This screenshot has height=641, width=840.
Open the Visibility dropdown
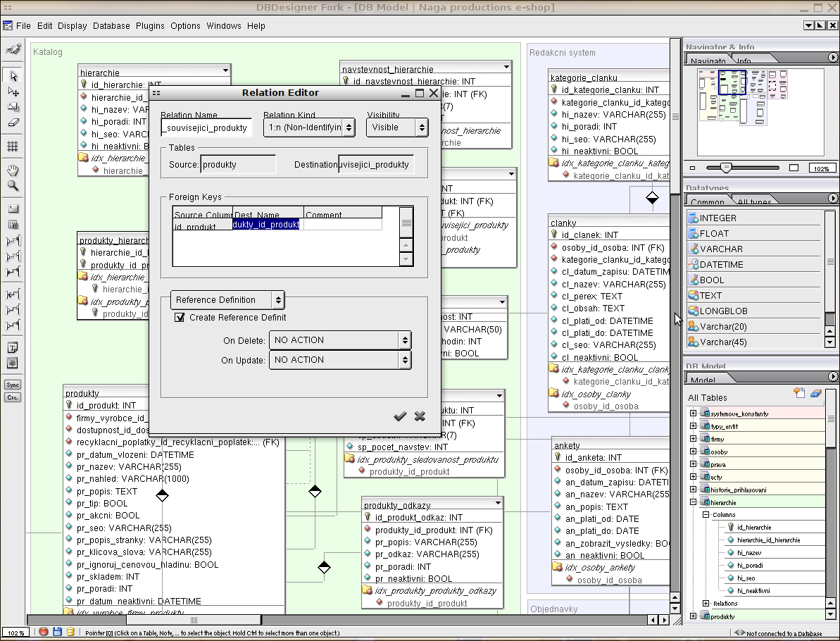tap(397, 127)
